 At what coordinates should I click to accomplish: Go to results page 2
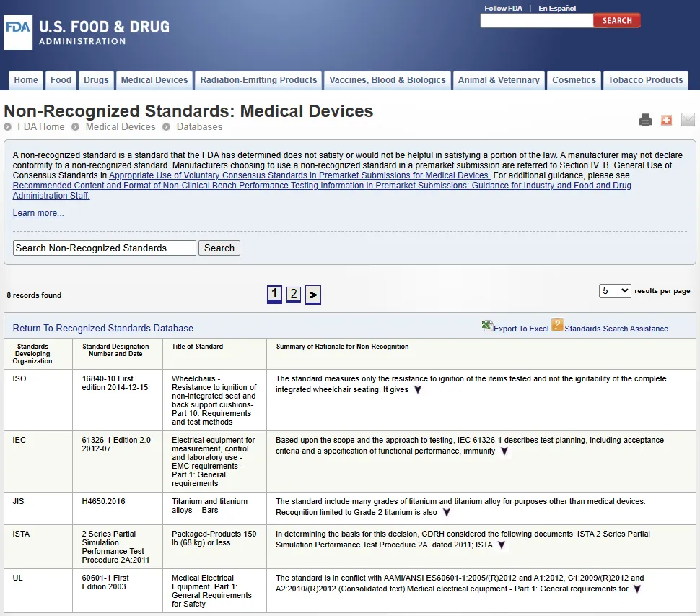click(x=293, y=294)
